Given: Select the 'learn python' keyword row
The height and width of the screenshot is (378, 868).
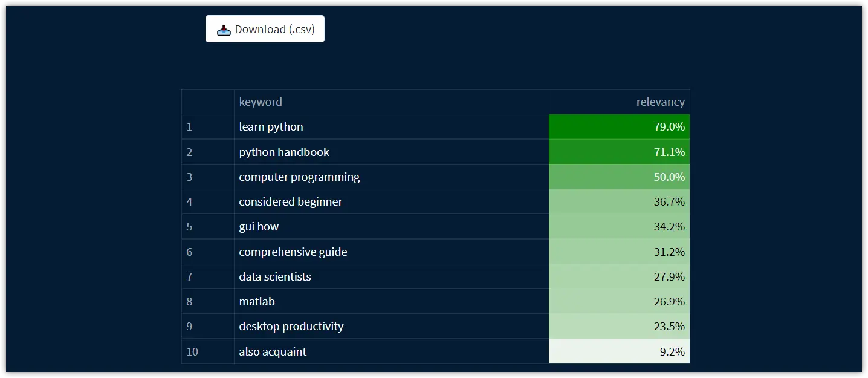Looking at the screenshot, I should (x=271, y=126).
